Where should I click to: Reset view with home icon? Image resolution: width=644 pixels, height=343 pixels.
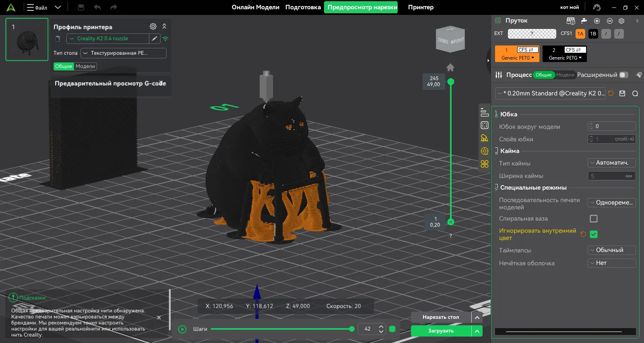pyautogui.click(x=450, y=67)
